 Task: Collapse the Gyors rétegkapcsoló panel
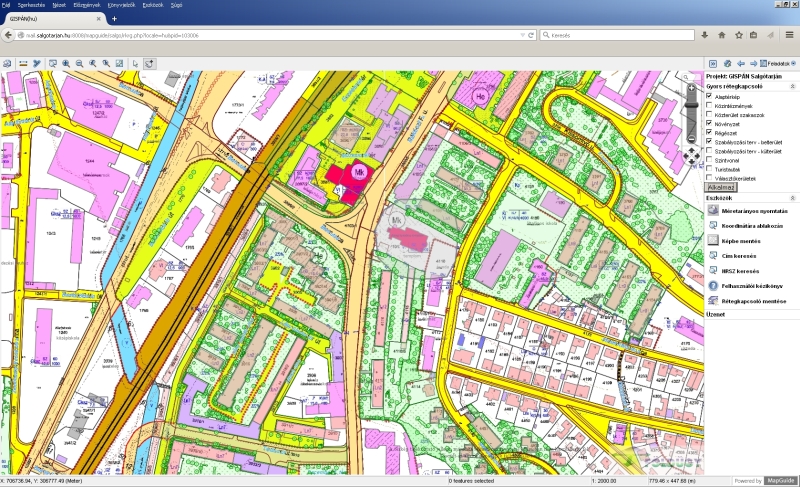pos(793,86)
